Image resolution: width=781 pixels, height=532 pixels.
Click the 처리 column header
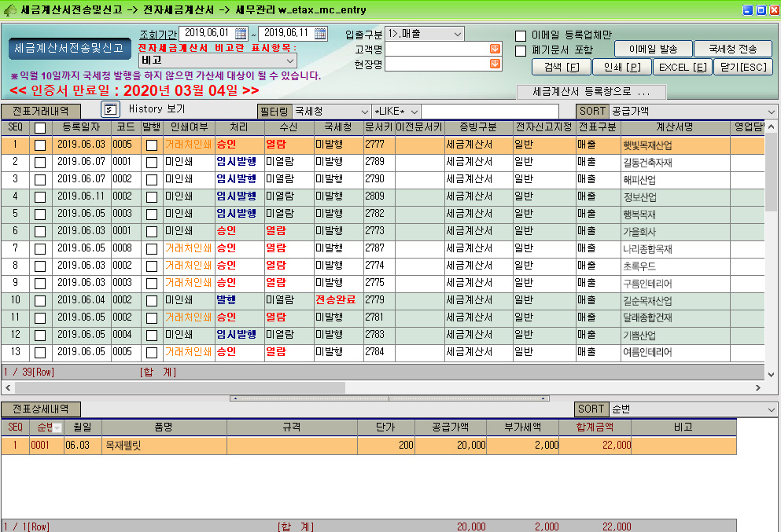click(239, 127)
